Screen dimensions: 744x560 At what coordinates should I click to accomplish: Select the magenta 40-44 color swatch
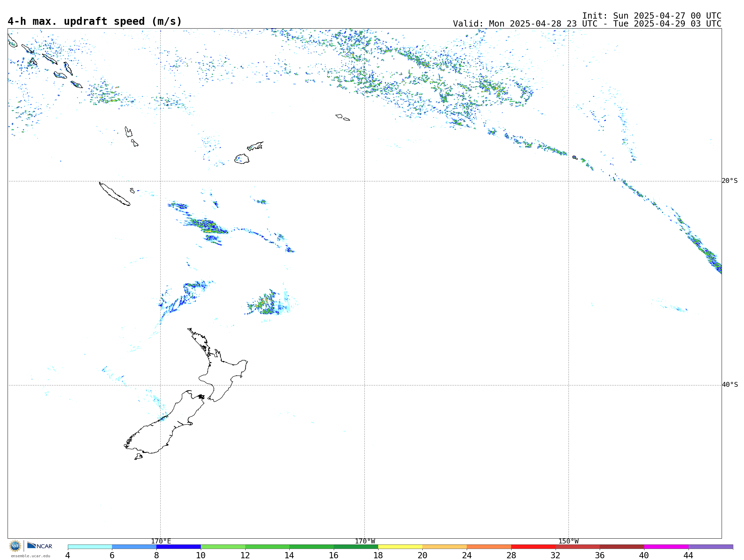point(666,547)
